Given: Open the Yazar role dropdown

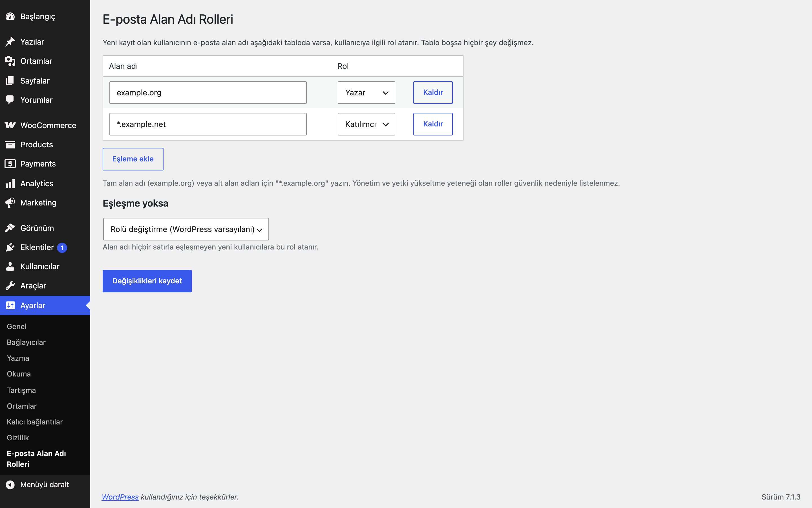Looking at the screenshot, I should (x=366, y=92).
